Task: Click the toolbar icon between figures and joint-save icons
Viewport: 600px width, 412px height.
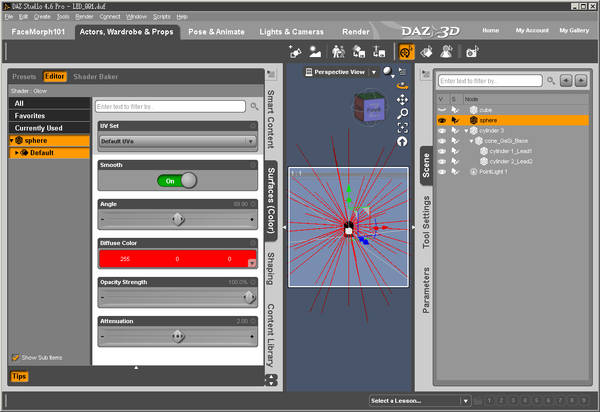Action: (359, 52)
